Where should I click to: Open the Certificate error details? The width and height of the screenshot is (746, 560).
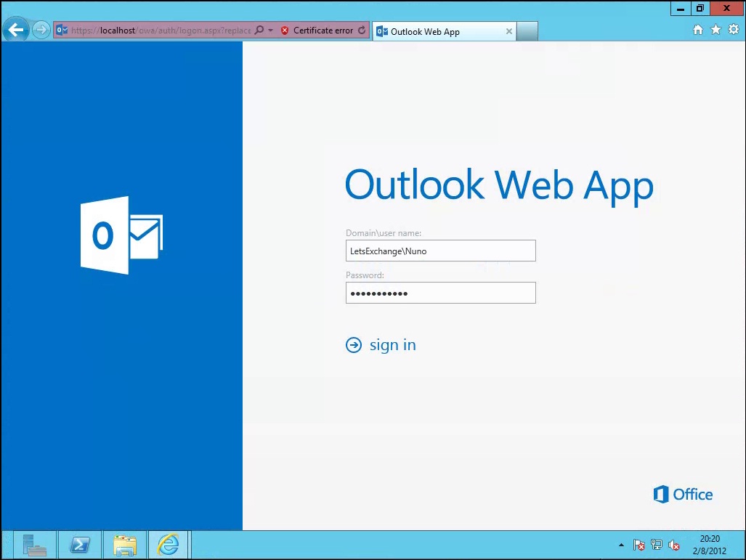click(x=323, y=31)
